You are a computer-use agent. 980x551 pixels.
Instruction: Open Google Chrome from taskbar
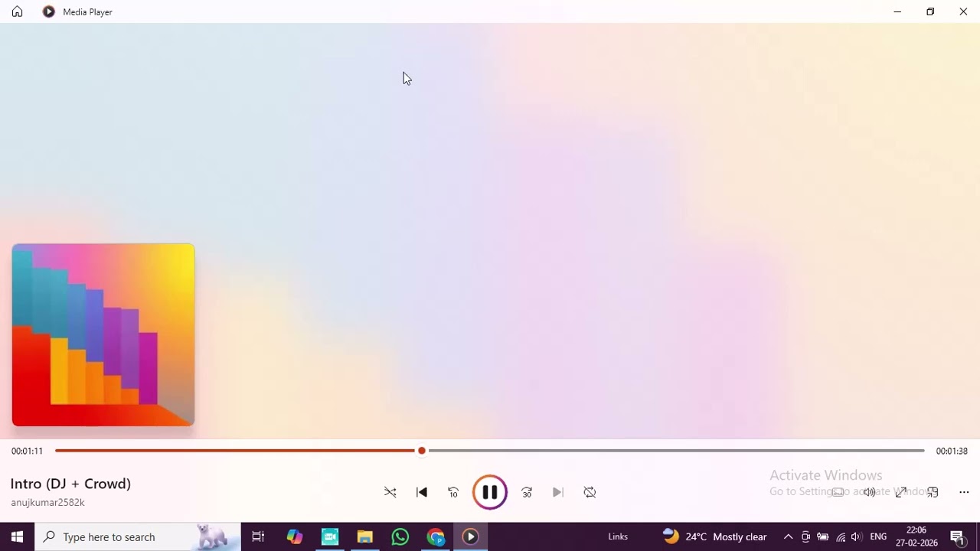tap(436, 536)
